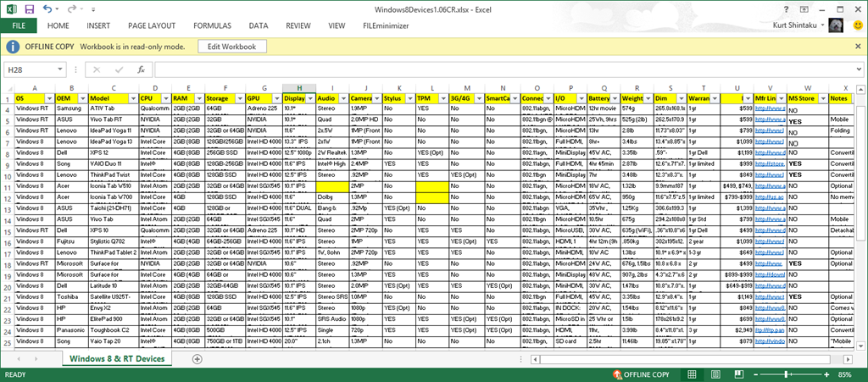Image resolution: width=868 pixels, height=382 pixels.
Task: Open the FILE menu
Action: pyautogui.click(x=19, y=26)
